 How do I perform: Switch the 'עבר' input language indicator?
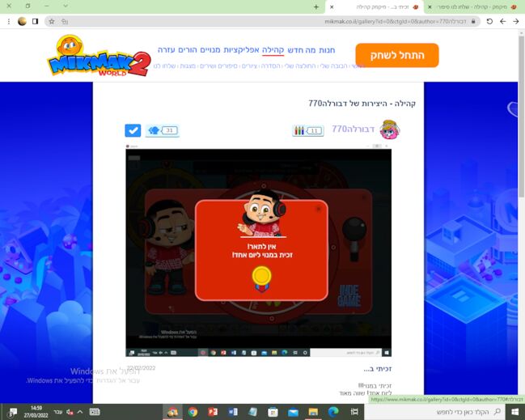(58, 412)
